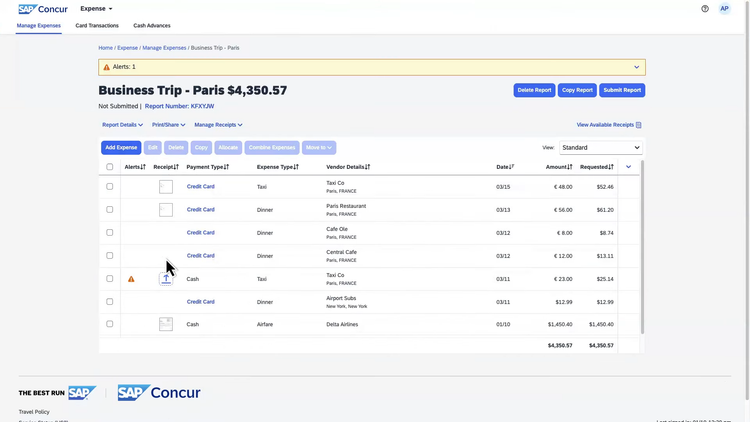
Task: Click the Edit expense button
Action: 153,147
